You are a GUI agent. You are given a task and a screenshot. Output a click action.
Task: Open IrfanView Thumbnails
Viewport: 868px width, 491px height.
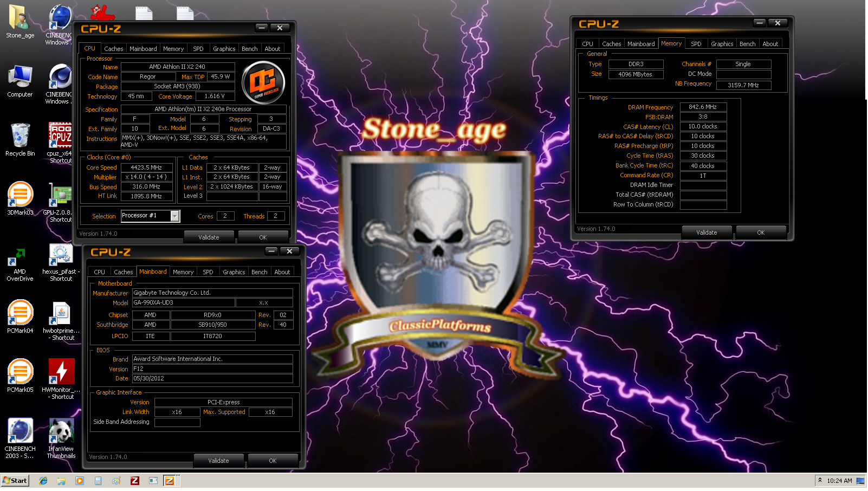coord(61,438)
